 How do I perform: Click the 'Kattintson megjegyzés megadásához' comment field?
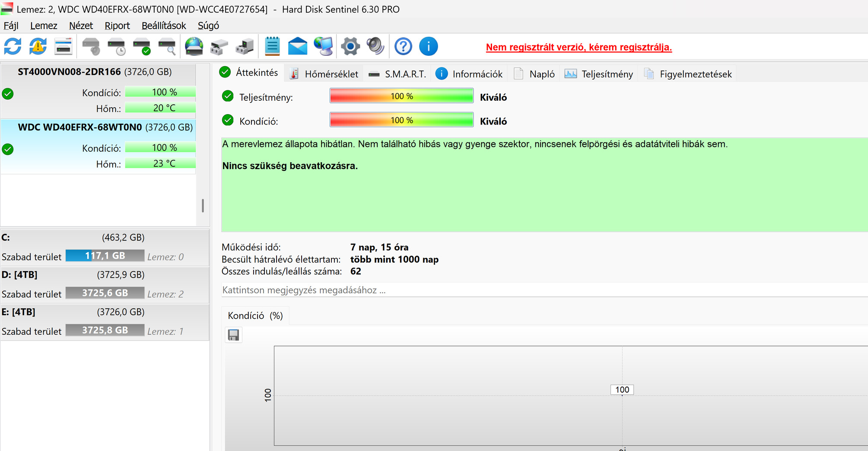coord(544,290)
